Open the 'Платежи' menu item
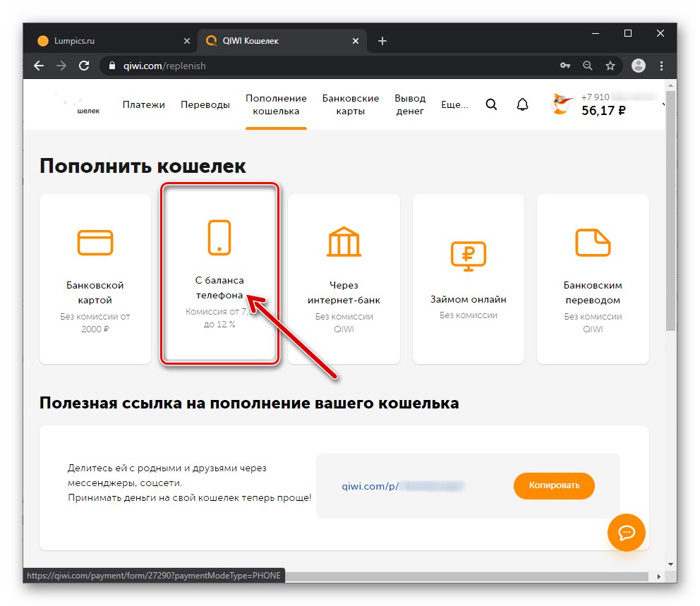Screen dimensions: 700x606 (145, 104)
